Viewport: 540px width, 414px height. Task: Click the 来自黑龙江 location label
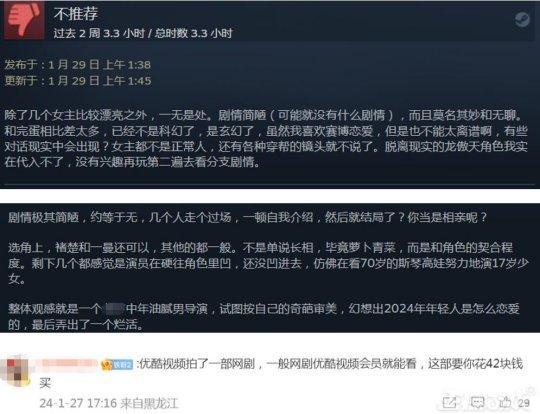(149, 403)
